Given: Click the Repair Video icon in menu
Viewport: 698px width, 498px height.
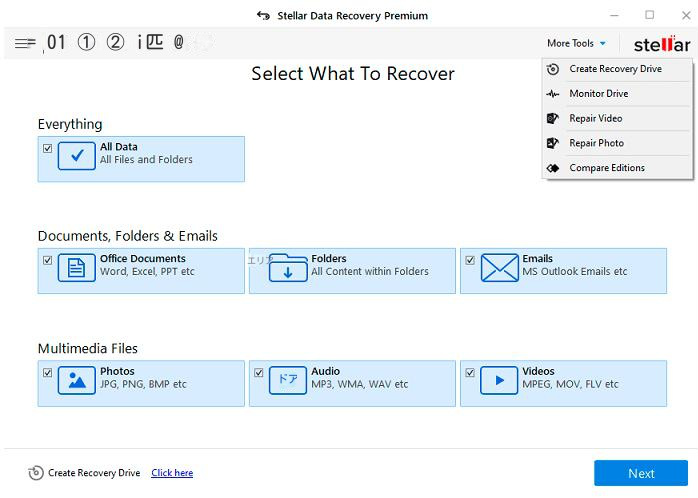Looking at the screenshot, I should (553, 118).
